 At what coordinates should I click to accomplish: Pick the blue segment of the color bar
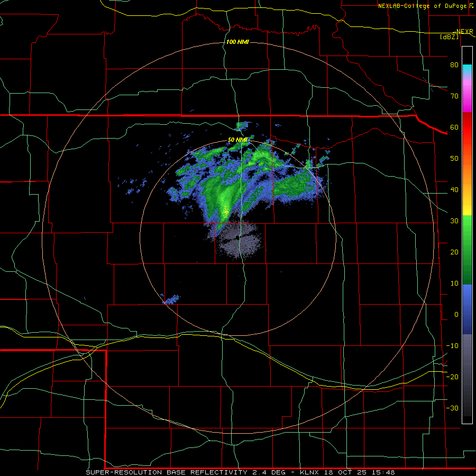coord(467,309)
